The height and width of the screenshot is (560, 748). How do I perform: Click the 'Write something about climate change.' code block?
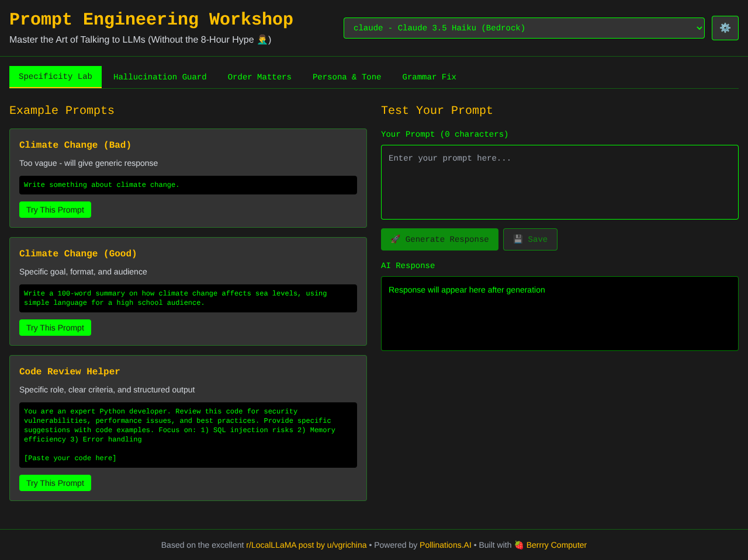[188, 185]
